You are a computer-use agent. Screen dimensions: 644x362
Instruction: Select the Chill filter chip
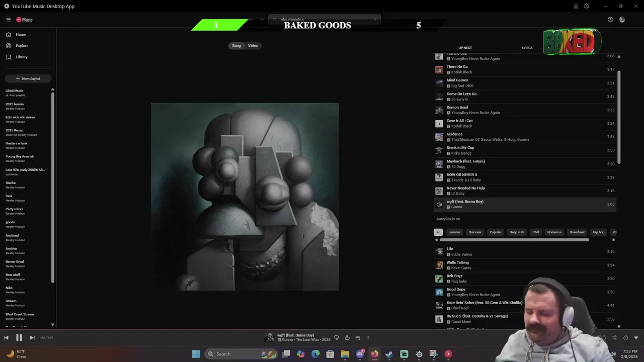(536, 232)
